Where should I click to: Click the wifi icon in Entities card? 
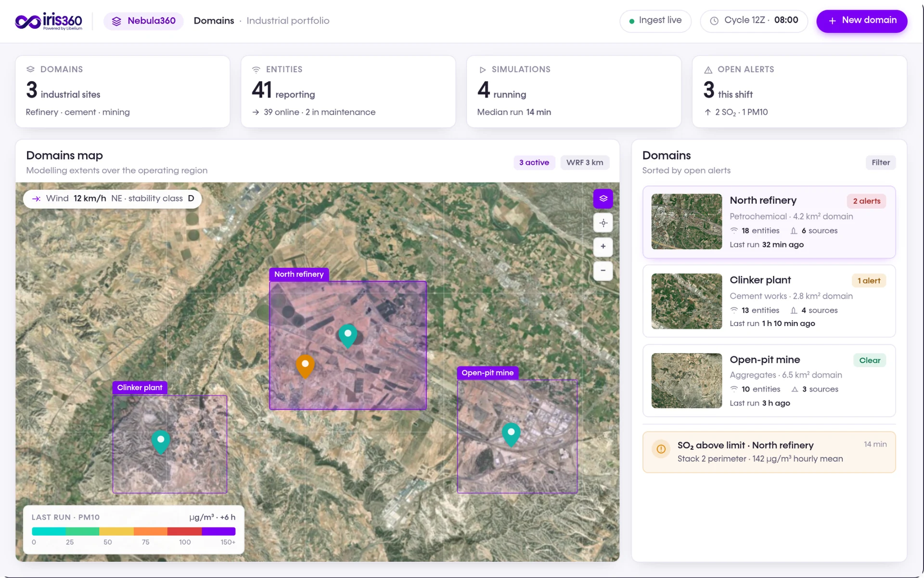tap(256, 69)
